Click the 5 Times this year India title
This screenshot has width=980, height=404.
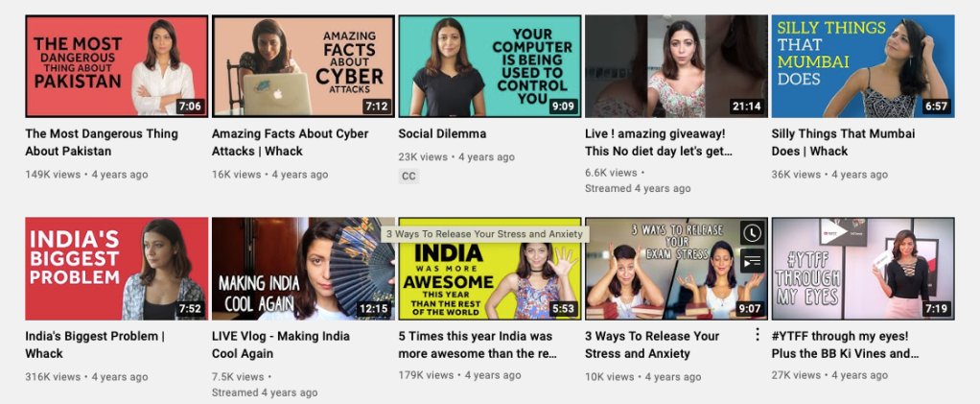click(478, 345)
